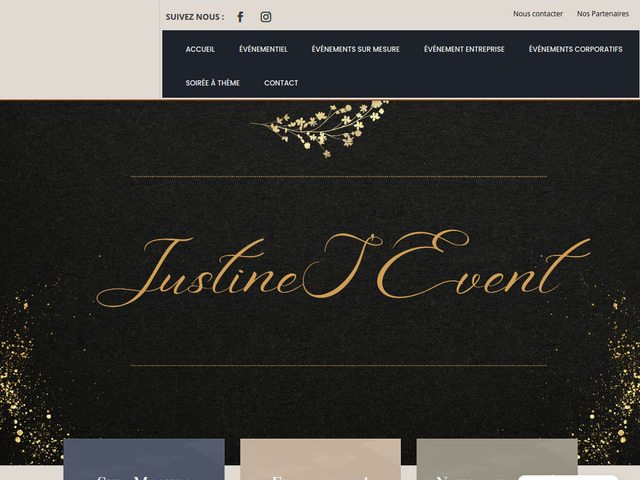Open the blue-gray Sur Mesure card
640x480 pixels.
click(x=144, y=459)
